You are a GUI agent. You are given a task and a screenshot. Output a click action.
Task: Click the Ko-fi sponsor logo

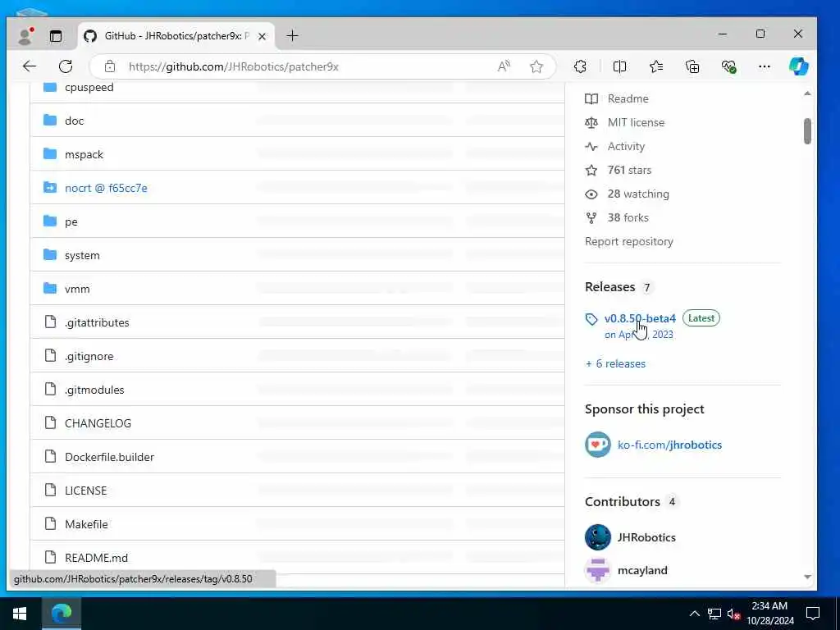(x=598, y=445)
